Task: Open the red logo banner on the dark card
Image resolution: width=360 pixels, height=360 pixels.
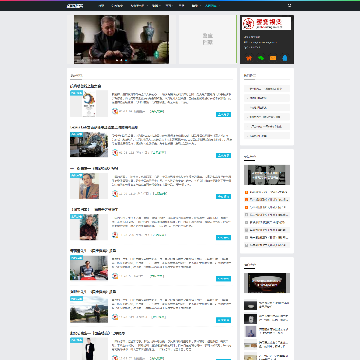Action: 267,23
